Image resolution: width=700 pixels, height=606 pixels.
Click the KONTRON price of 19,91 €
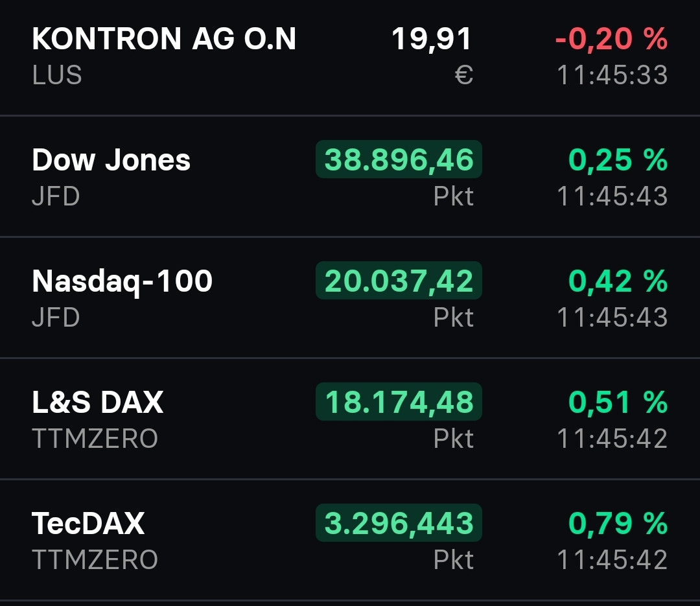(x=432, y=39)
